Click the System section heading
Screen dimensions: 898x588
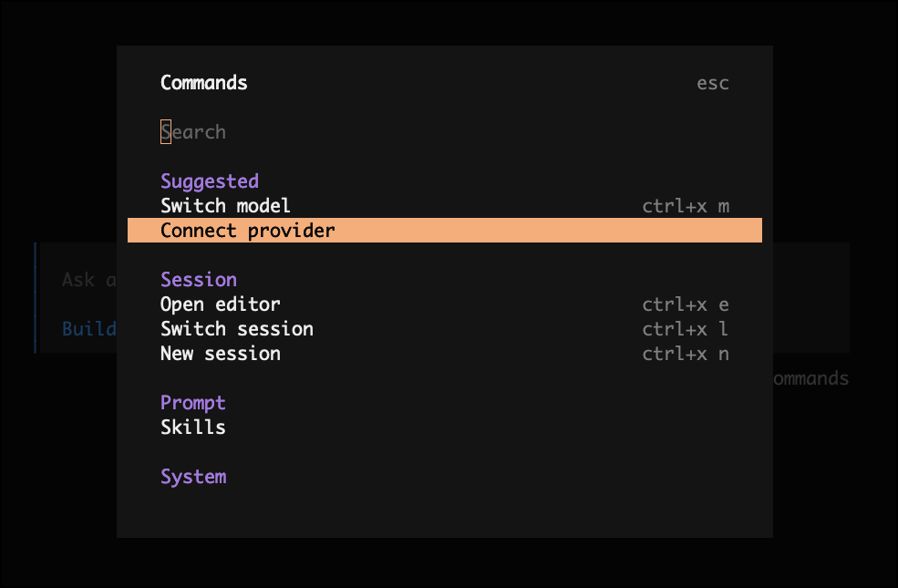point(193,477)
